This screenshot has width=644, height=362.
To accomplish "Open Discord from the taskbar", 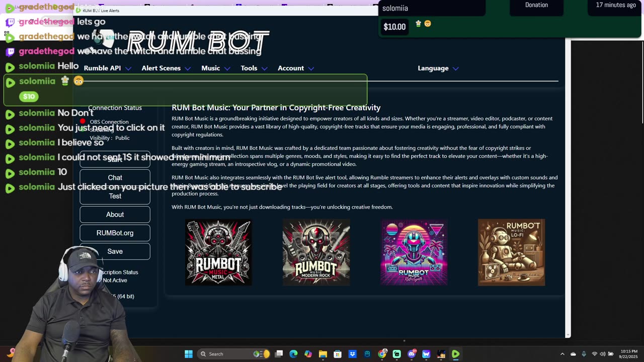I will tap(412, 354).
